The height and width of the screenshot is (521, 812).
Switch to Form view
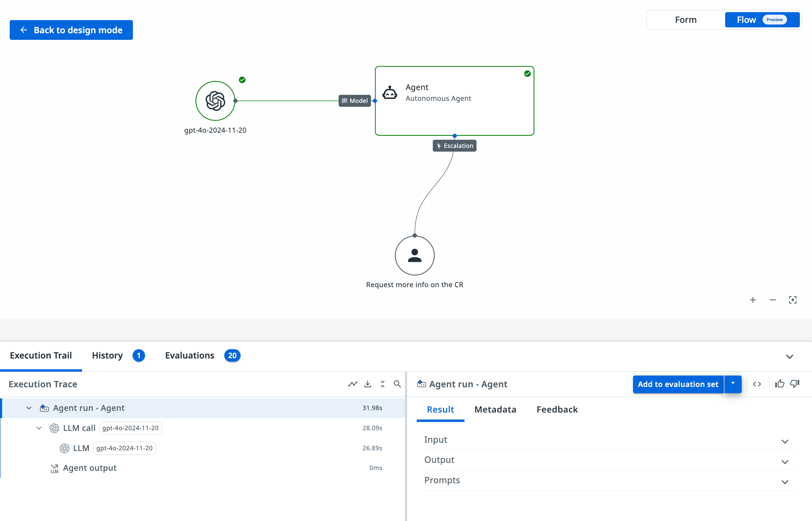[x=686, y=20]
